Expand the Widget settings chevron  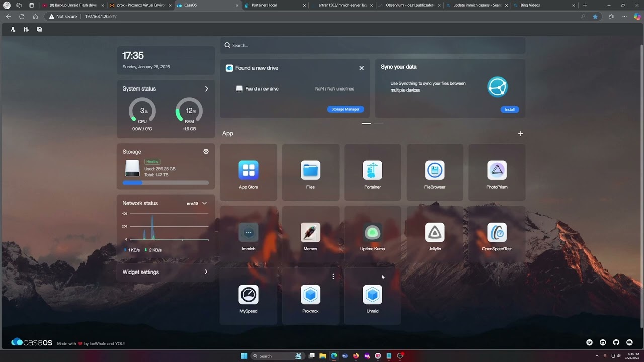point(206,272)
